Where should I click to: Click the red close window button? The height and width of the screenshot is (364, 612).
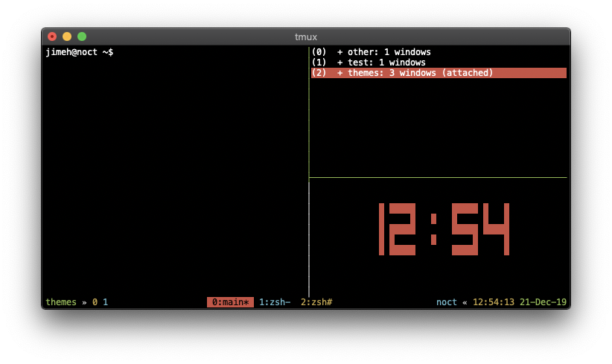[52, 36]
